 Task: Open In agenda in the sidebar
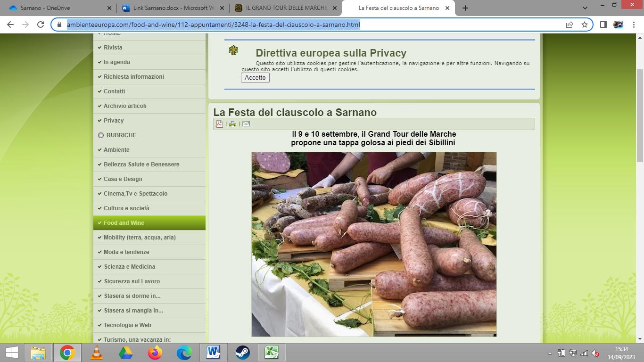coord(149,62)
